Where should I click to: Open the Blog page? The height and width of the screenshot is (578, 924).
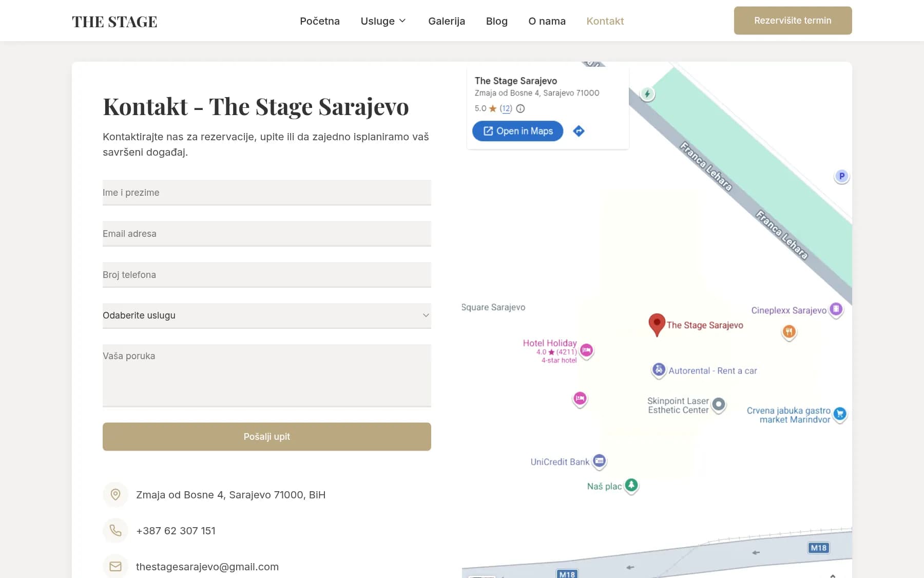[497, 21]
